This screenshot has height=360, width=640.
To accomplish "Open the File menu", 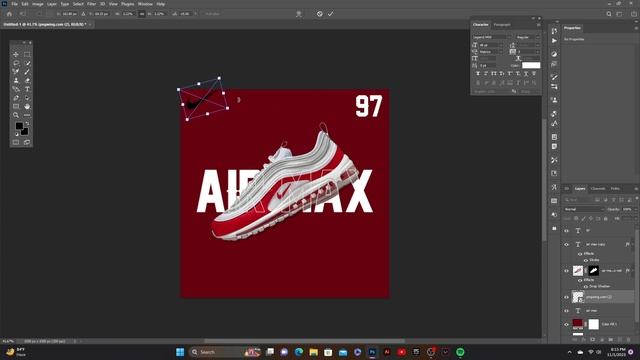I will point(14,4).
